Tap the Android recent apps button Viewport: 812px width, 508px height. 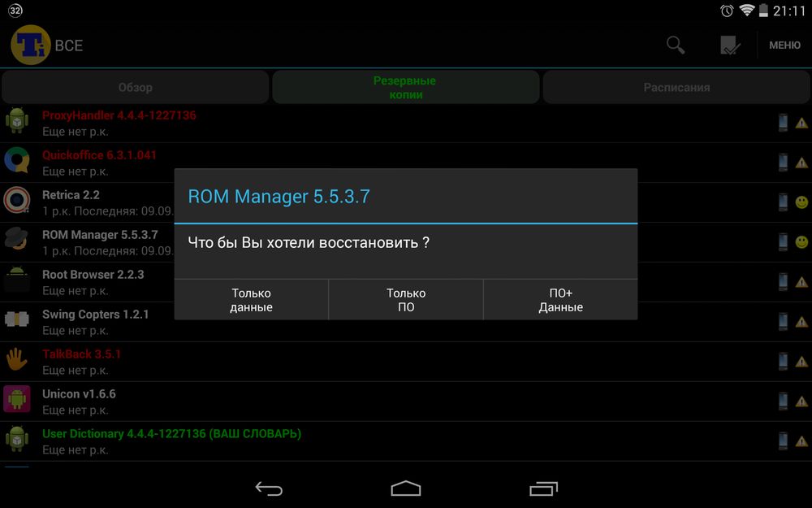click(543, 488)
